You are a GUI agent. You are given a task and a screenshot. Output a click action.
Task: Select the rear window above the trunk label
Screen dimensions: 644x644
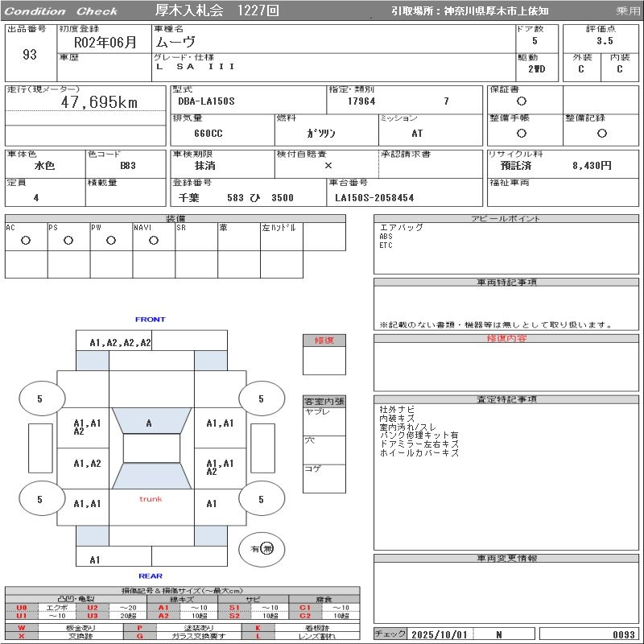click(151, 476)
